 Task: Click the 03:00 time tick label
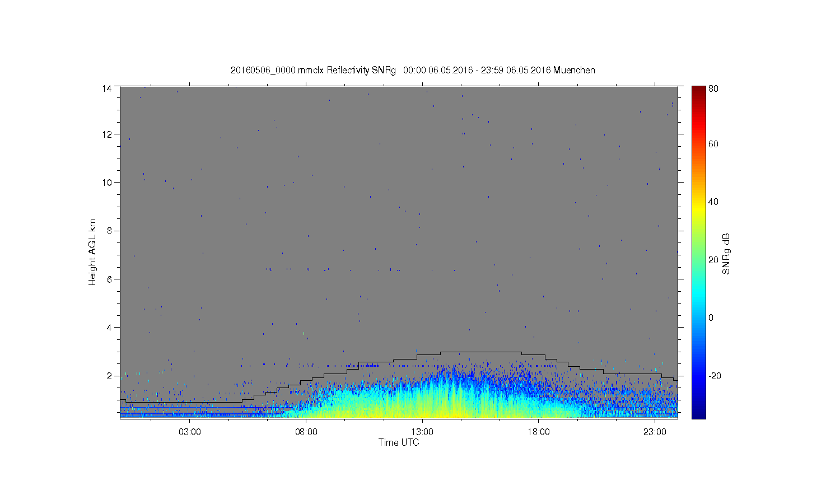[x=190, y=432]
